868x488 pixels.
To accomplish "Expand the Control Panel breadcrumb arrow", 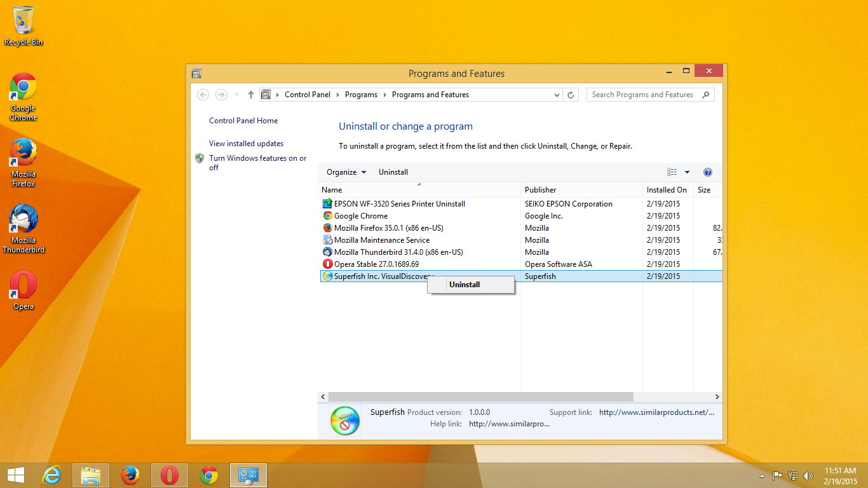I will point(338,95).
